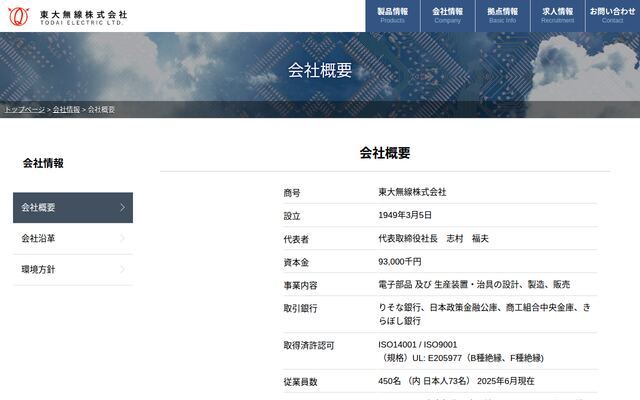Click the 会社概要 section heading
The image size is (640, 400).
[385, 153]
